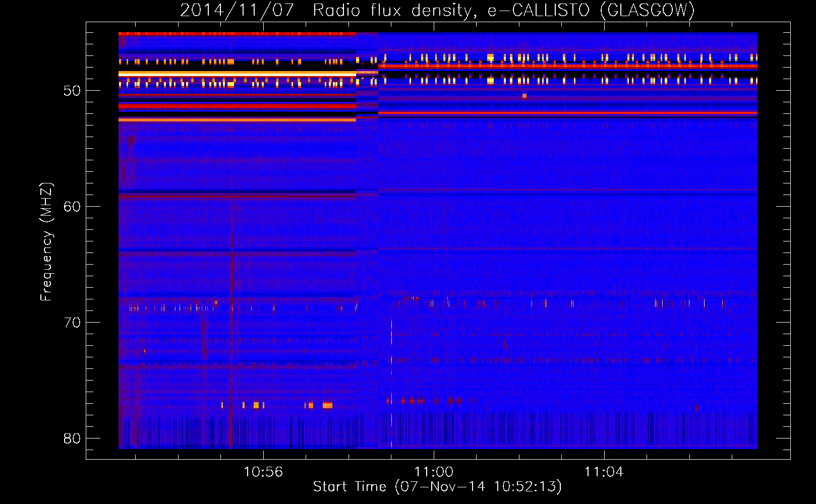Image resolution: width=816 pixels, height=504 pixels.
Task: Click the 10:56 time tick label
Action: [x=263, y=472]
